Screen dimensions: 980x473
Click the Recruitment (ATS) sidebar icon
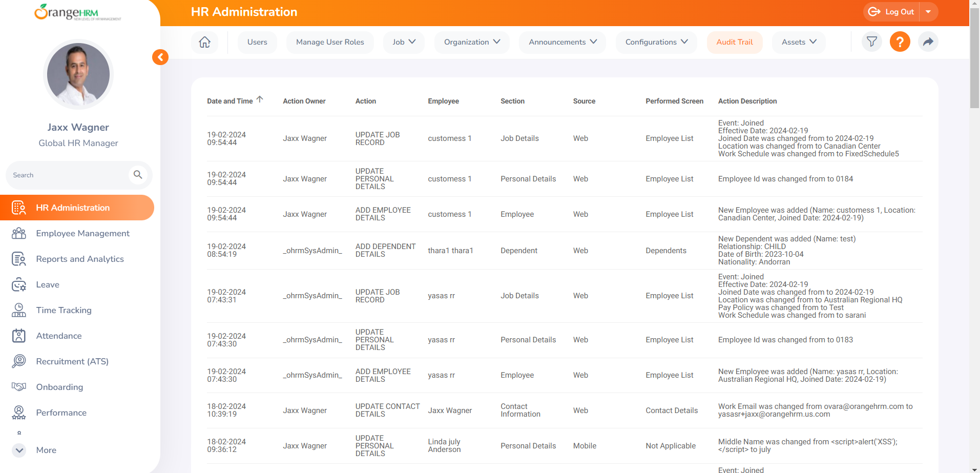pos(19,361)
